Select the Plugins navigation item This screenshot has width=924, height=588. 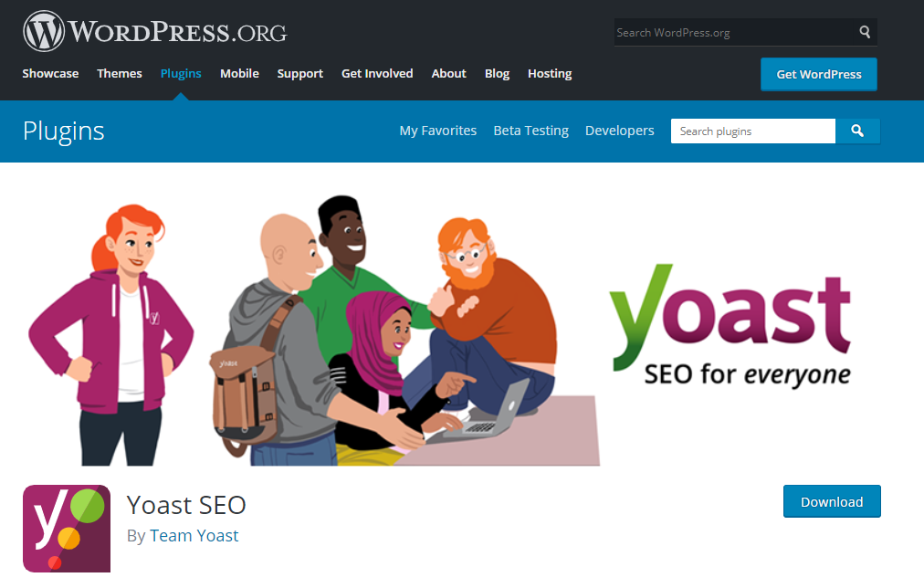(x=181, y=74)
